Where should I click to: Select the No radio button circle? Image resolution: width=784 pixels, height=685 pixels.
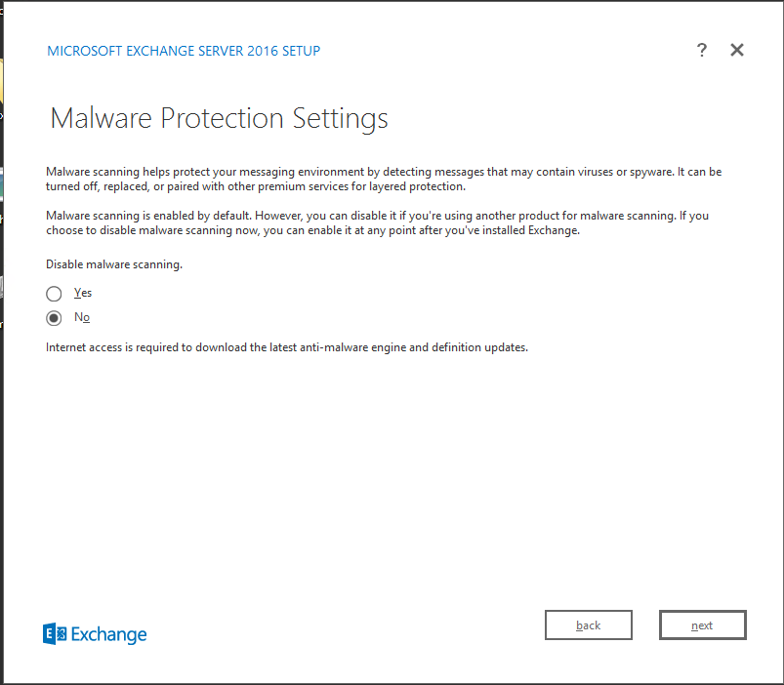point(54,318)
